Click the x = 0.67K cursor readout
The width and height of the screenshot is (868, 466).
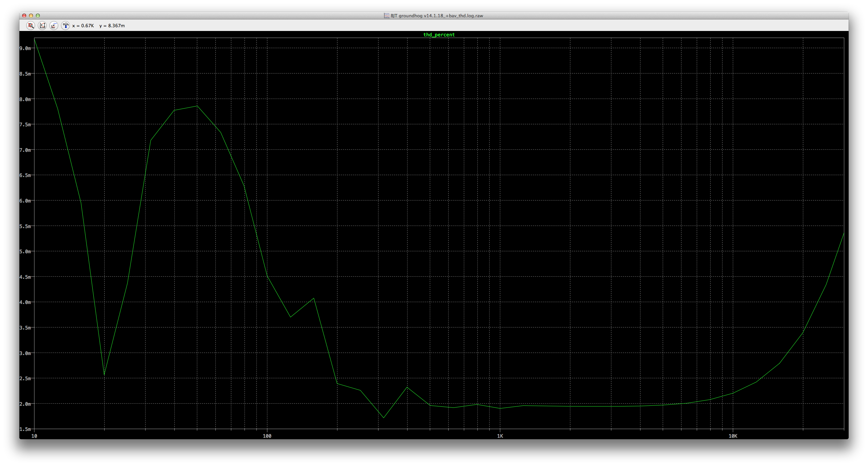(x=83, y=26)
